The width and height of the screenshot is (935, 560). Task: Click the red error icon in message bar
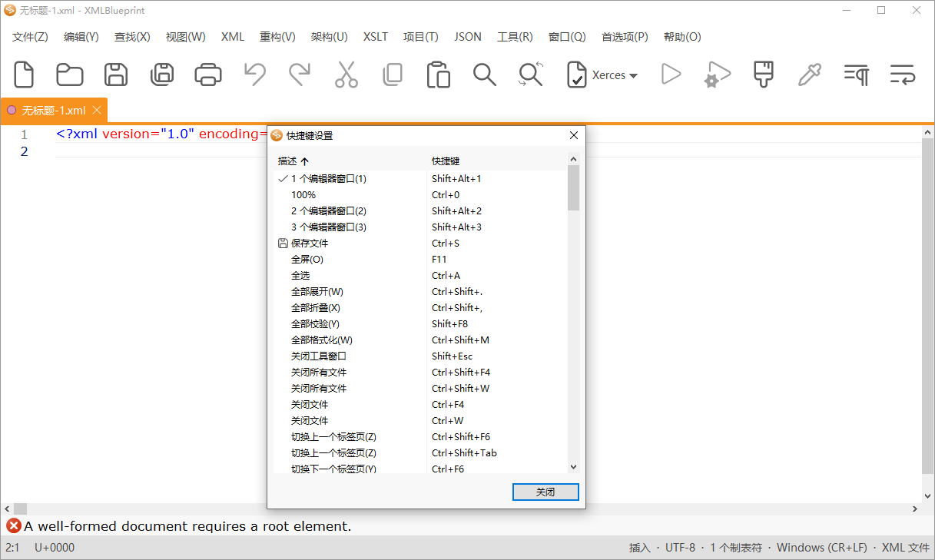14,526
